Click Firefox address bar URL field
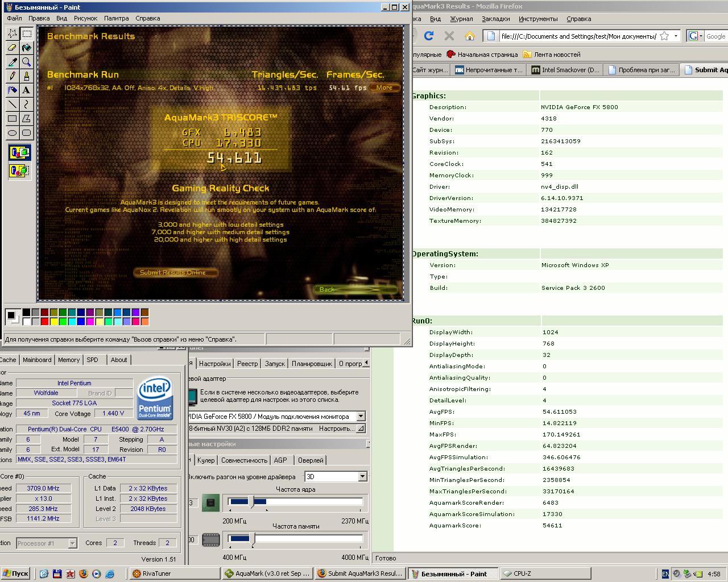Viewport: 728px width, 582px height. point(578,36)
